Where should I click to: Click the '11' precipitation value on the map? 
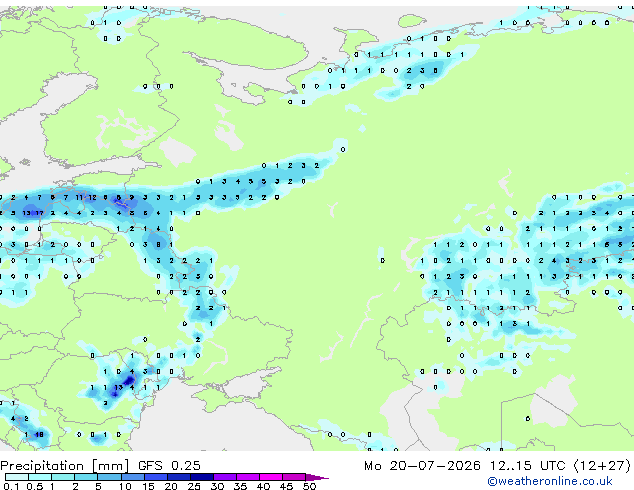79,197
